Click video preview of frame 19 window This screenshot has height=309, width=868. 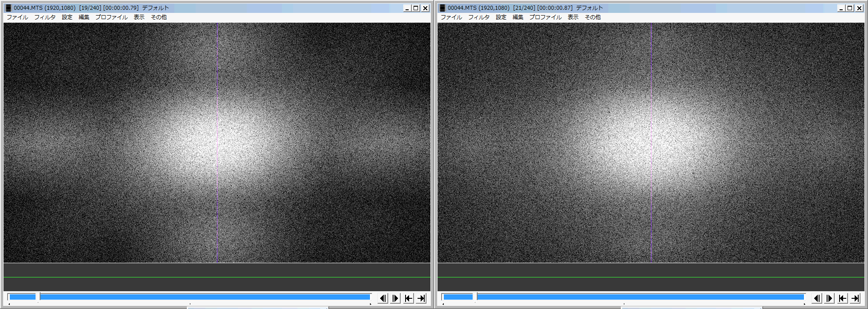217,143
